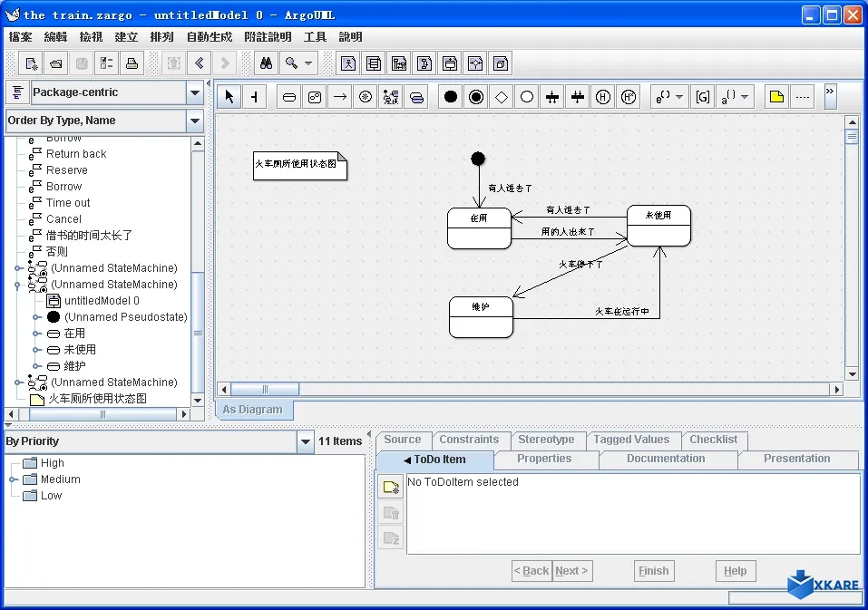The width and height of the screenshot is (868, 610).
Task: Click the Navigate back arrow icon
Action: 200,63
